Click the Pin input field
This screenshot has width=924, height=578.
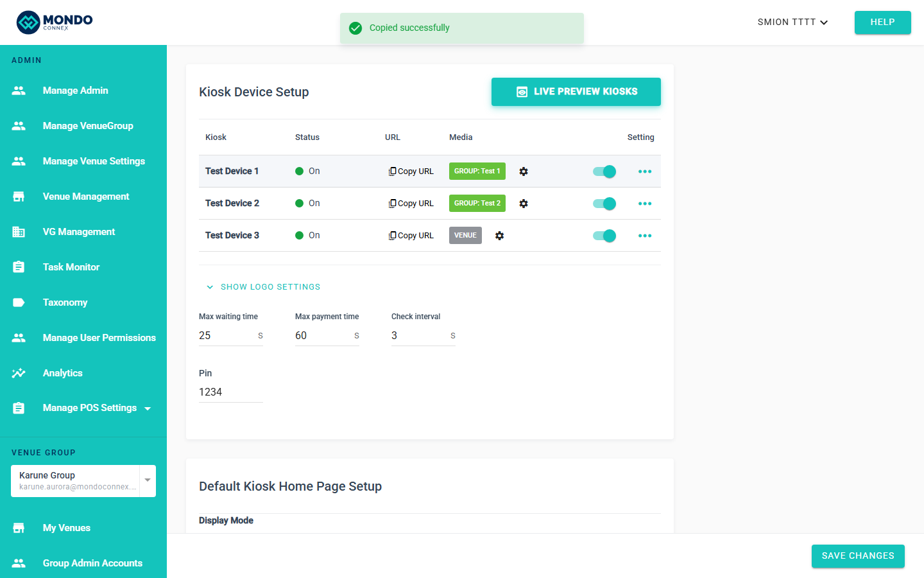[231, 392]
